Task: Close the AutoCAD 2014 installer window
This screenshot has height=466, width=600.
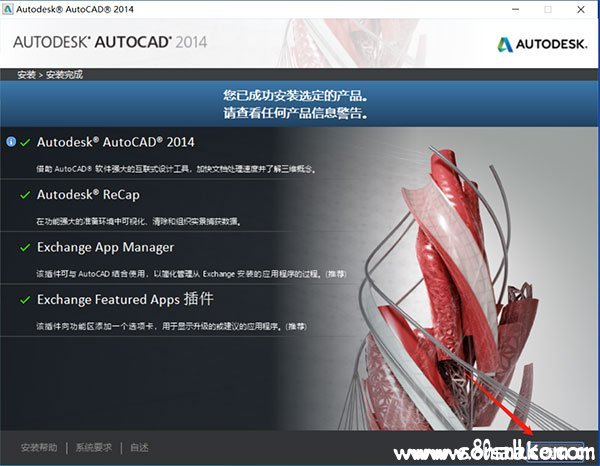Action: (x=581, y=10)
